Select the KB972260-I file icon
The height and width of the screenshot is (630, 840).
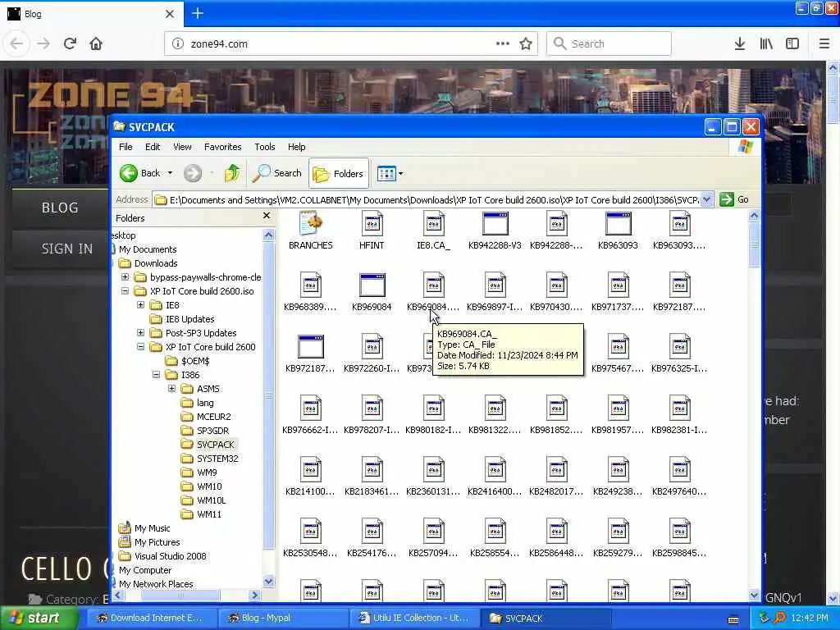pos(372,347)
